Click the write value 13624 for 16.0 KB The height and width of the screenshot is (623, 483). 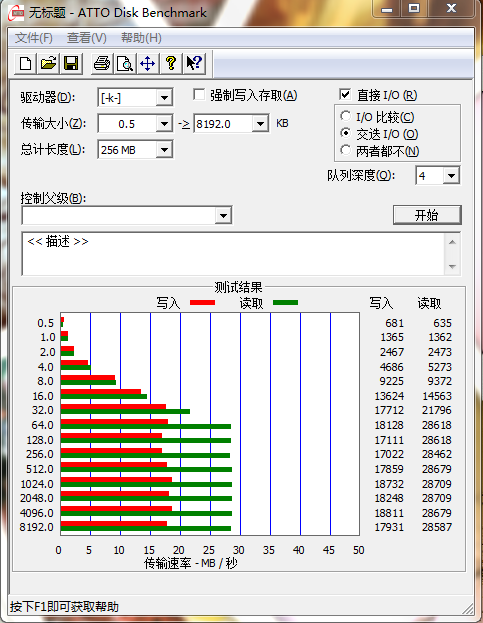[x=389, y=396]
